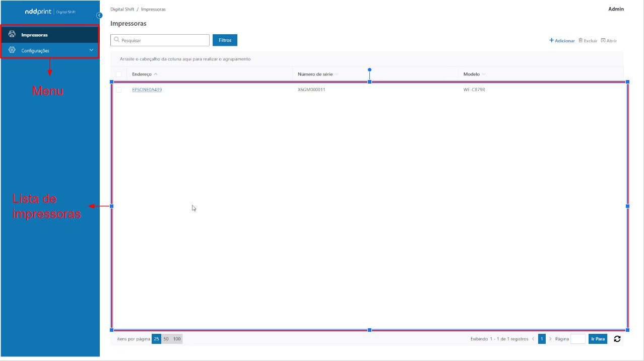Click the Configurações gear icon
Viewport: 644px width, 361px height.
coord(12,50)
